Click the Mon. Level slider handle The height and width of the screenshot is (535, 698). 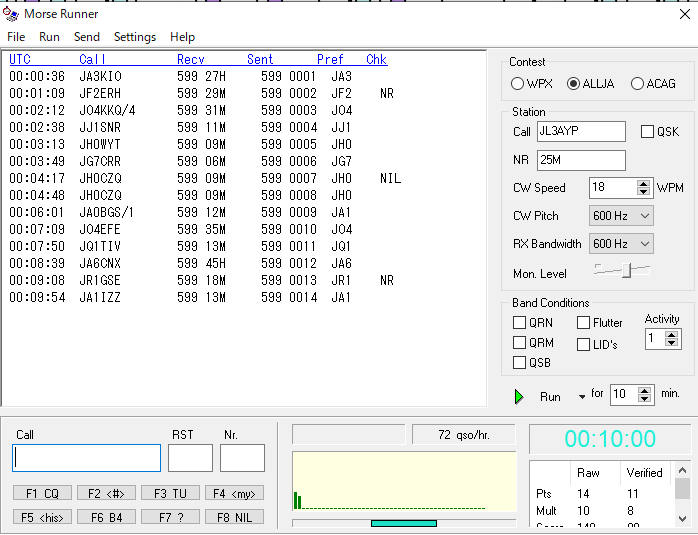[627, 270]
